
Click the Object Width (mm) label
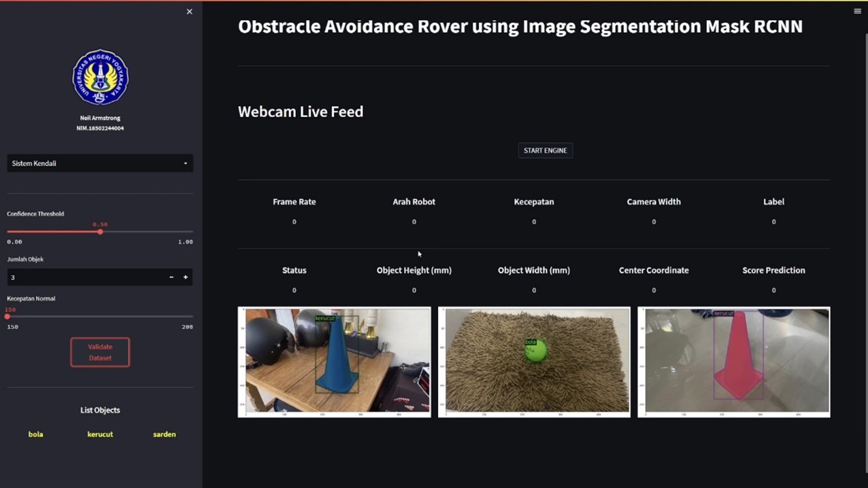coord(534,271)
